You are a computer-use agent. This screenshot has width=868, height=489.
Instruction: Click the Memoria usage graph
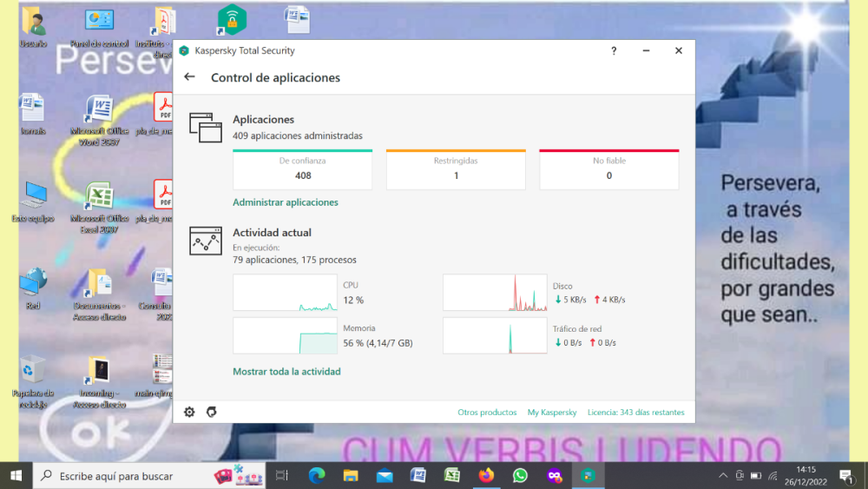285,335
